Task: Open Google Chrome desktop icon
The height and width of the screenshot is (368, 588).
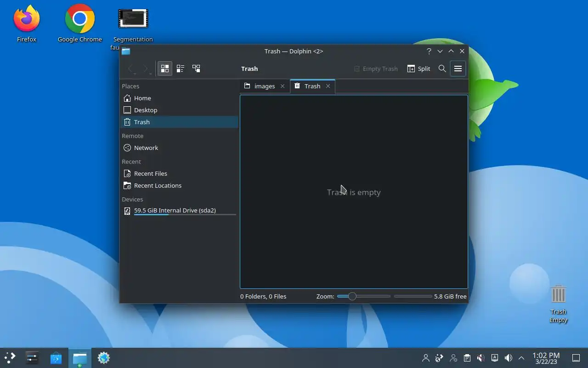Action: pos(80,23)
